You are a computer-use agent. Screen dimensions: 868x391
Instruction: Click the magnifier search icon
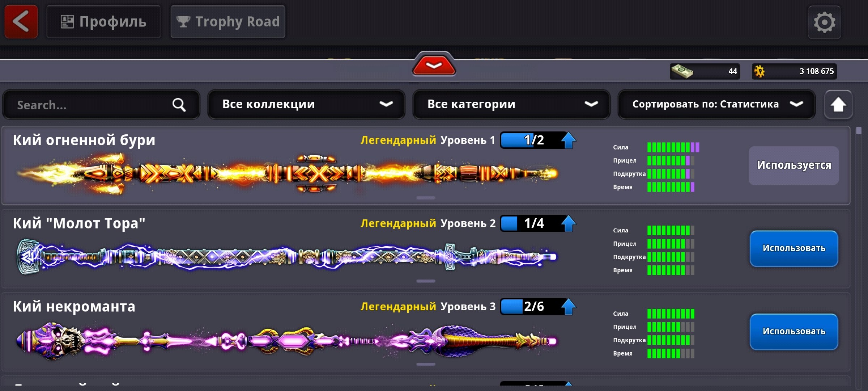pos(179,105)
